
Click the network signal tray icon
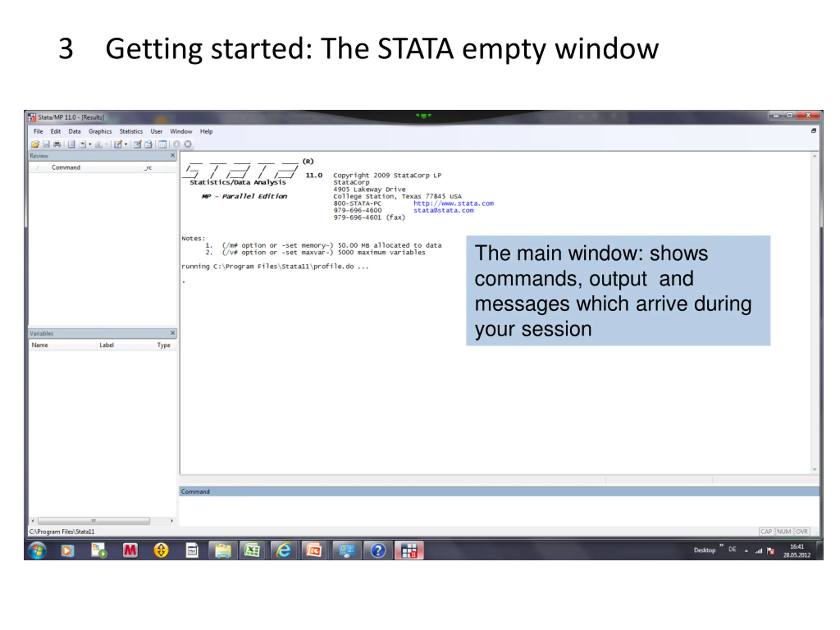tap(759, 551)
